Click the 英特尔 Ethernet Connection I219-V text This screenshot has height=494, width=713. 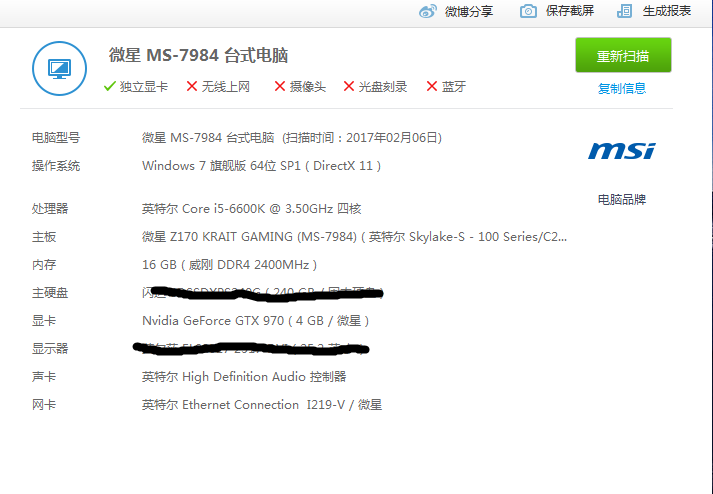(261, 405)
